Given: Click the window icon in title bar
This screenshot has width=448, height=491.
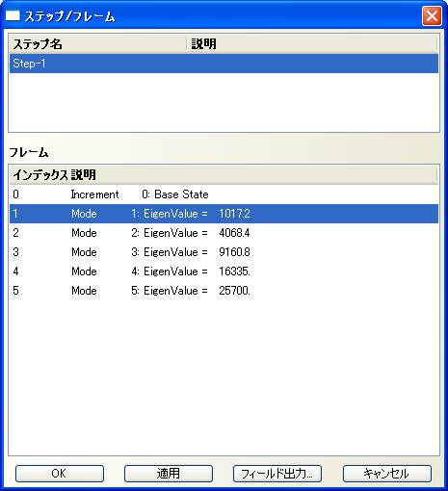Looking at the screenshot, I should click(x=13, y=15).
